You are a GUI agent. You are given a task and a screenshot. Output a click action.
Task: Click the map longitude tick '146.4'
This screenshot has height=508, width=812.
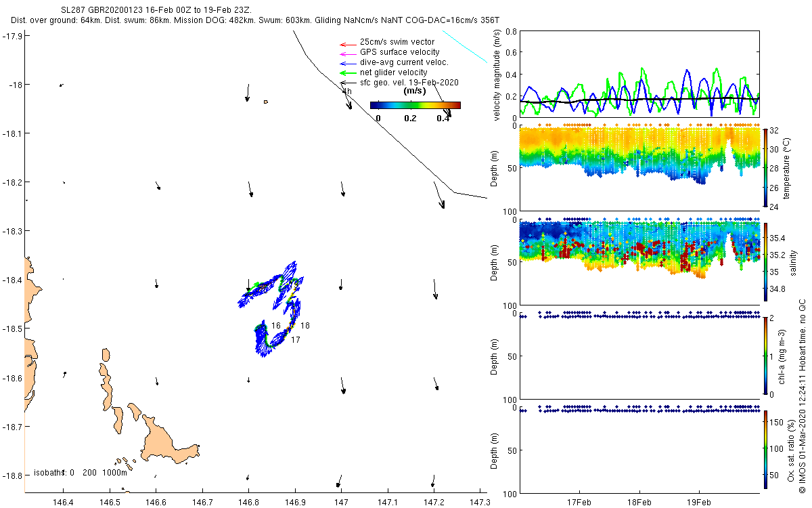pyautogui.click(x=64, y=503)
